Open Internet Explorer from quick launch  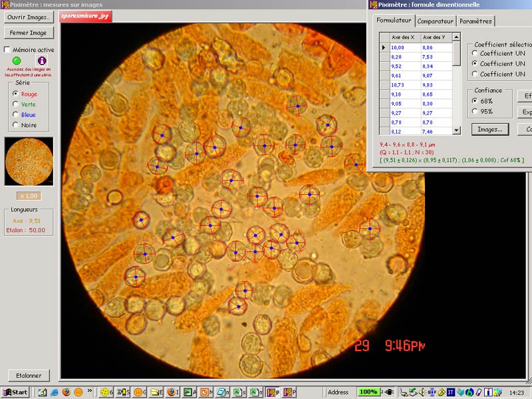[x=55, y=392]
